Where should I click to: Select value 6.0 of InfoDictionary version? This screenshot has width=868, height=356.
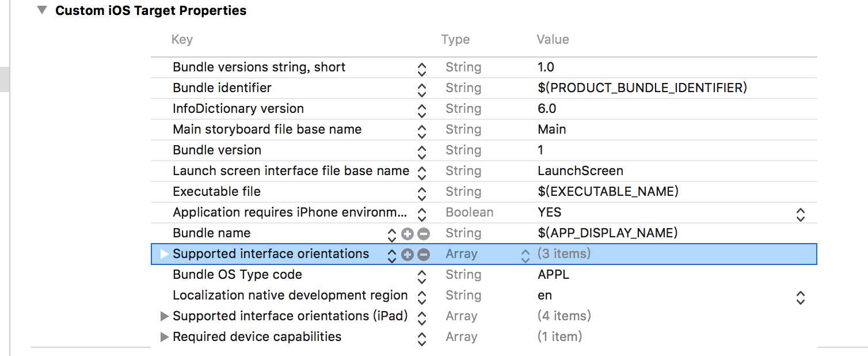coord(547,109)
